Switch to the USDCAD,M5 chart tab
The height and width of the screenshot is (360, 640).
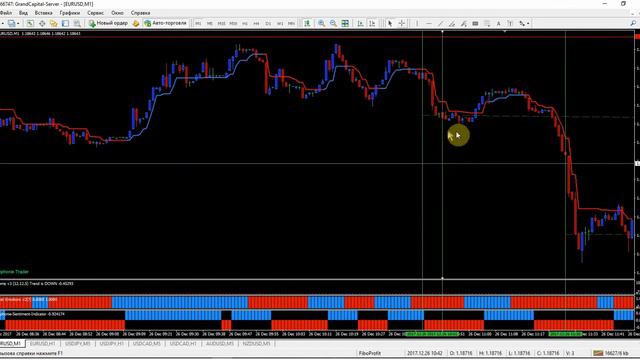click(147, 344)
